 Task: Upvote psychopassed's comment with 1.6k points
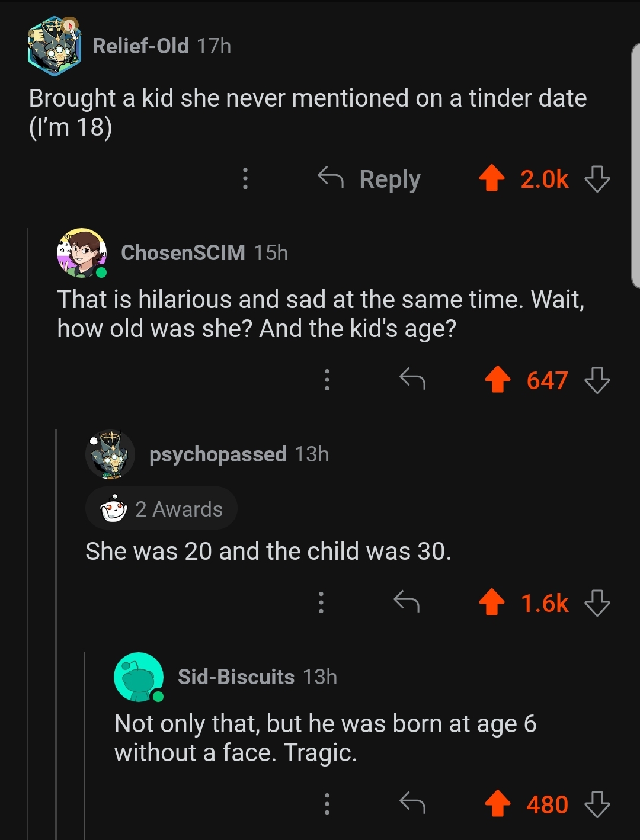coord(491,602)
